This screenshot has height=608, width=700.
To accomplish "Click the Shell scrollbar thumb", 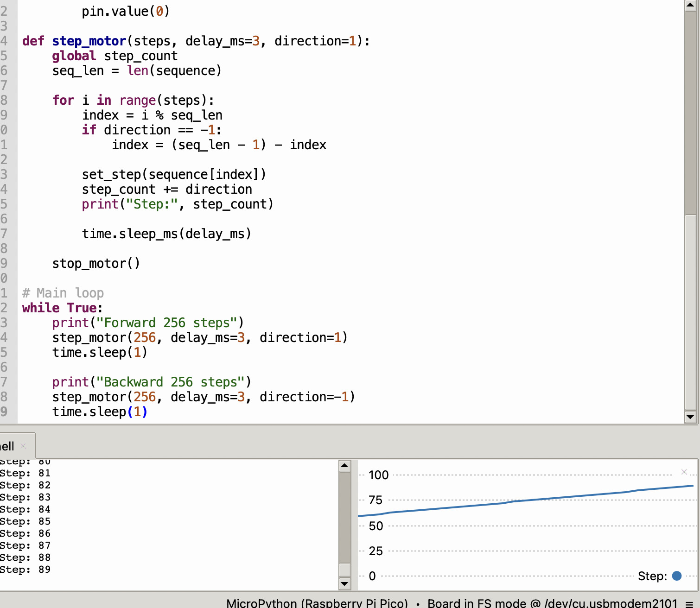I will point(345,570).
